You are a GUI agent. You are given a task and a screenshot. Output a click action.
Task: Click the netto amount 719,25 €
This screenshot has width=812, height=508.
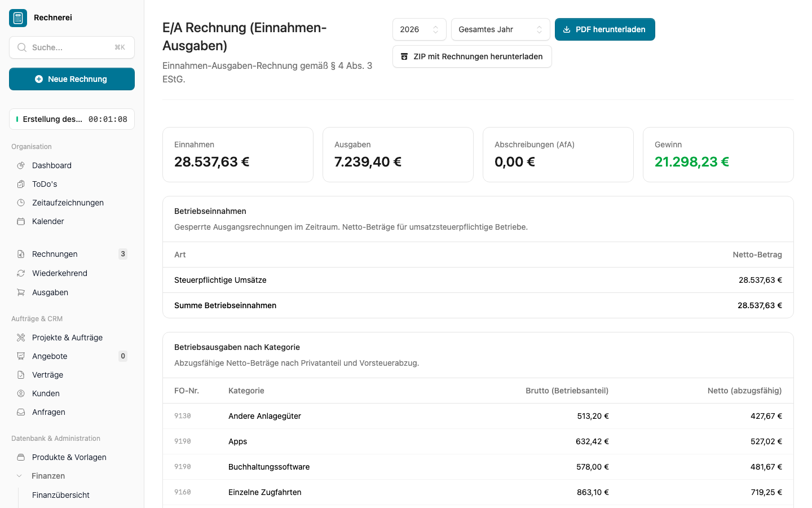click(x=766, y=492)
